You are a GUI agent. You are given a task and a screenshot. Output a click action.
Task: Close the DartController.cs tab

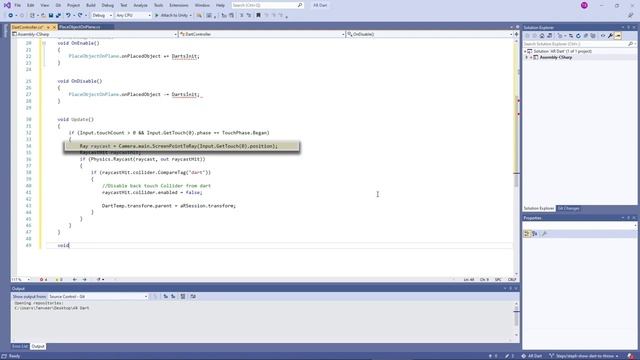click(54, 27)
